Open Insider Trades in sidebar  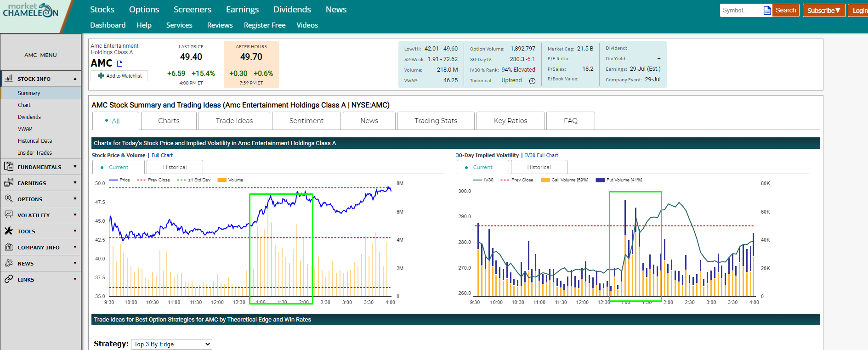35,152
